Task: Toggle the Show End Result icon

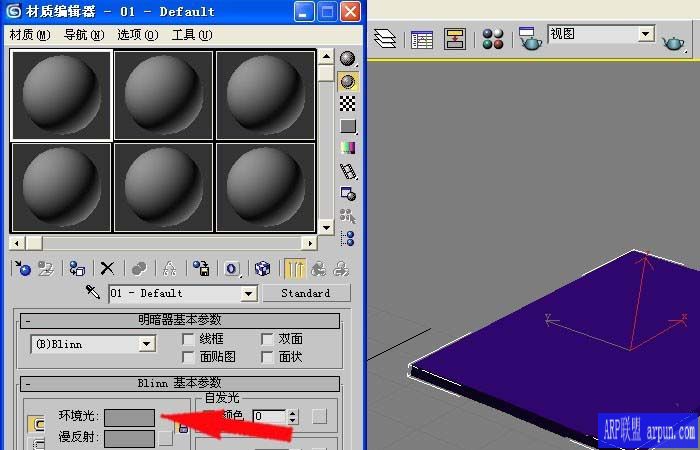Action: click(295, 268)
